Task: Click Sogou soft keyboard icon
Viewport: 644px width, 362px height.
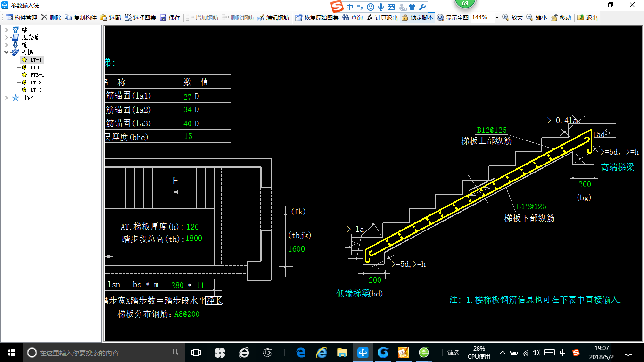Action: pos(391,7)
